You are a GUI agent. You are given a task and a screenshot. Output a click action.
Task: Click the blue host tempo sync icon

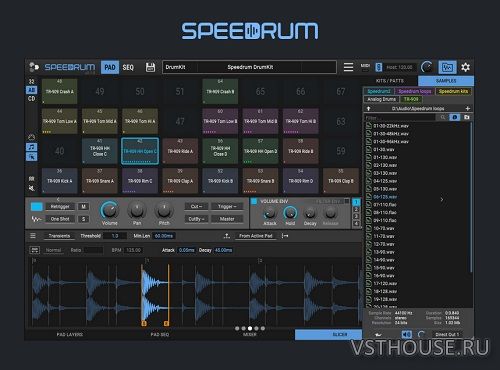click(379, 67)
